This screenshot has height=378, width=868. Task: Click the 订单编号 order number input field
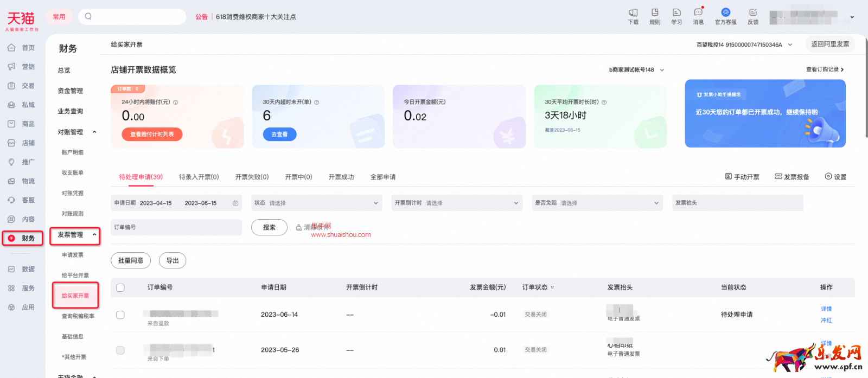click(x=176, y=227)
